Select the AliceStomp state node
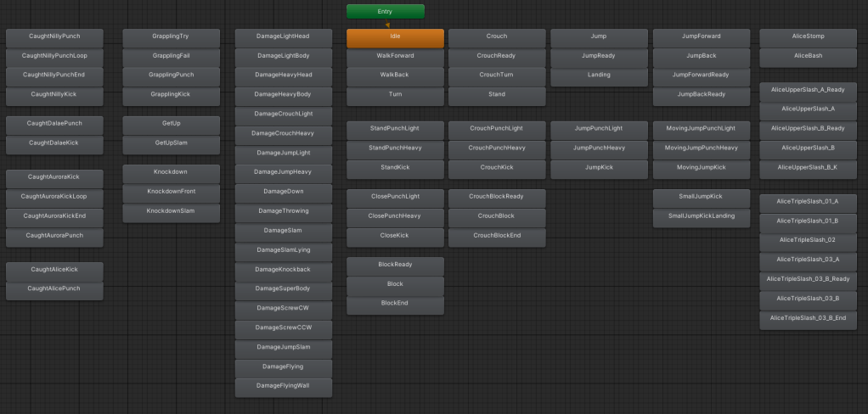 [x=808, y=37]
